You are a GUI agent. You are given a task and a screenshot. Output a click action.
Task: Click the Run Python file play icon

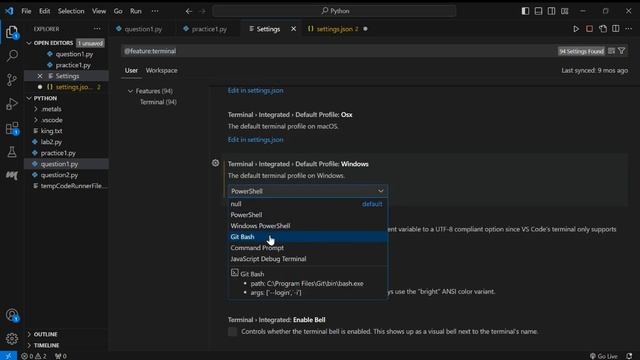(x=576, y=29)
